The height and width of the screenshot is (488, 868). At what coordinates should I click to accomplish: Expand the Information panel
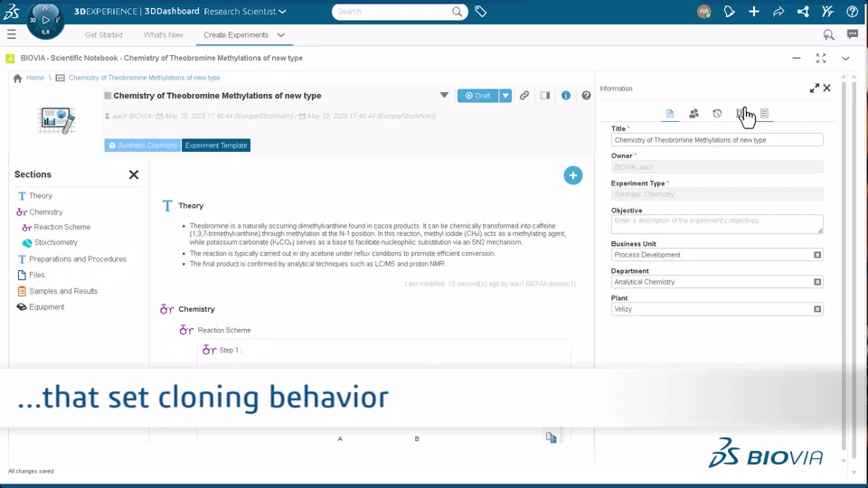coord(815,88)
